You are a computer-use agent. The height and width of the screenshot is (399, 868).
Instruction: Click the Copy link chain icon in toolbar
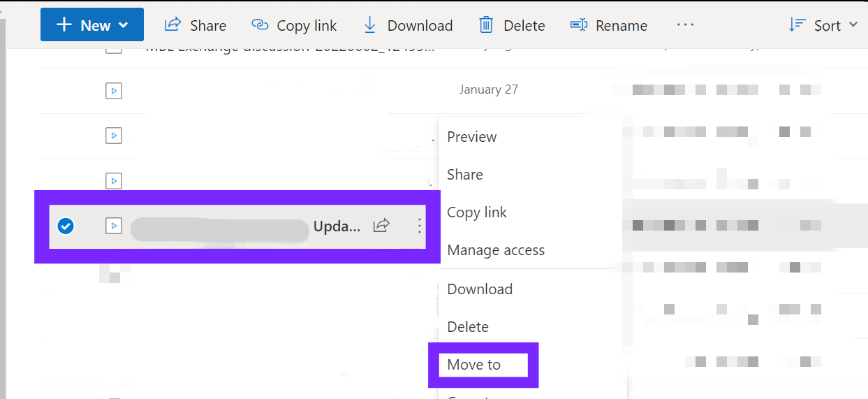click(260, 25)
